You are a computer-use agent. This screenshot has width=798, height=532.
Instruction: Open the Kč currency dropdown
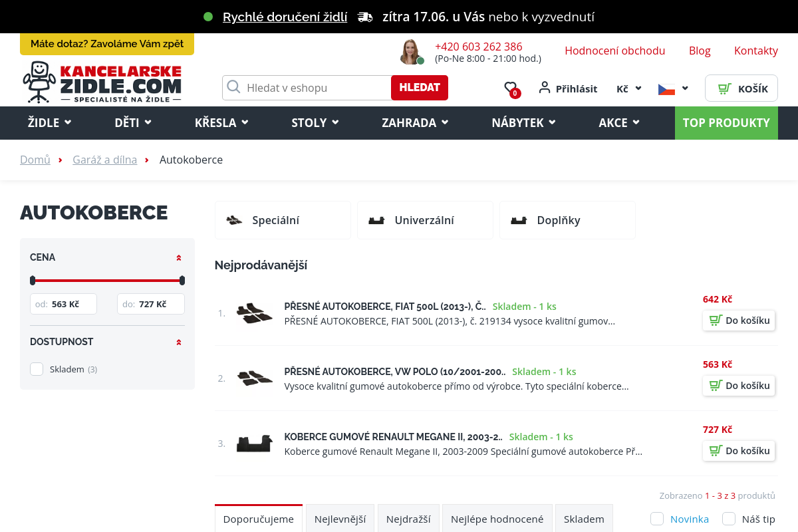pyautogui.click(x=629, y=88)
